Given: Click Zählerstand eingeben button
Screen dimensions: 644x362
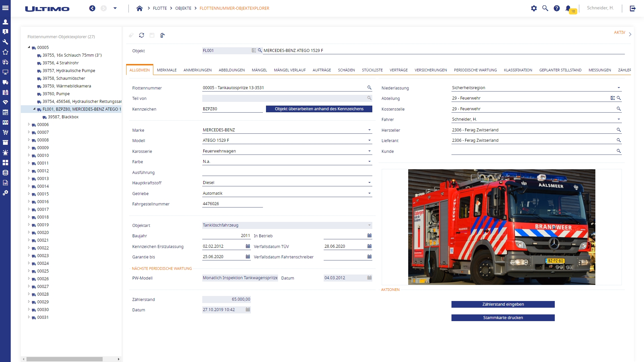Looking at the screenshot, I should click(x=503, y=304).
